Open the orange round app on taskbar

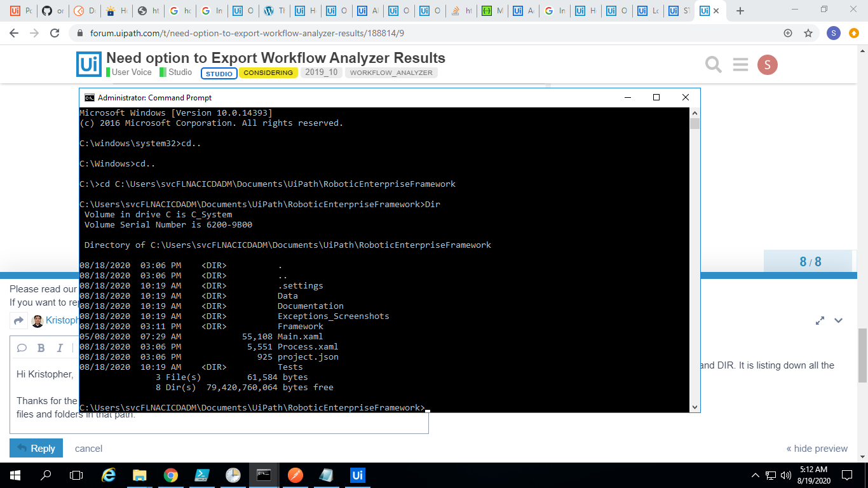[x=295, y=475]
